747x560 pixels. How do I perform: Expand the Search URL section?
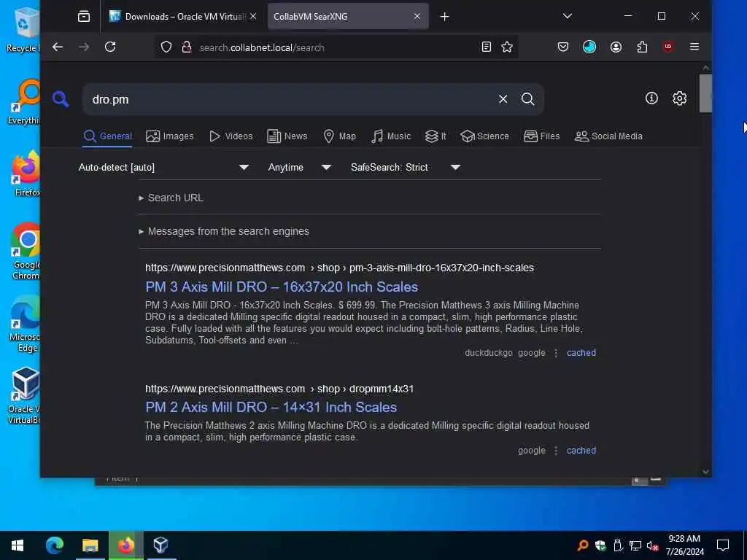tap(171, 198)
